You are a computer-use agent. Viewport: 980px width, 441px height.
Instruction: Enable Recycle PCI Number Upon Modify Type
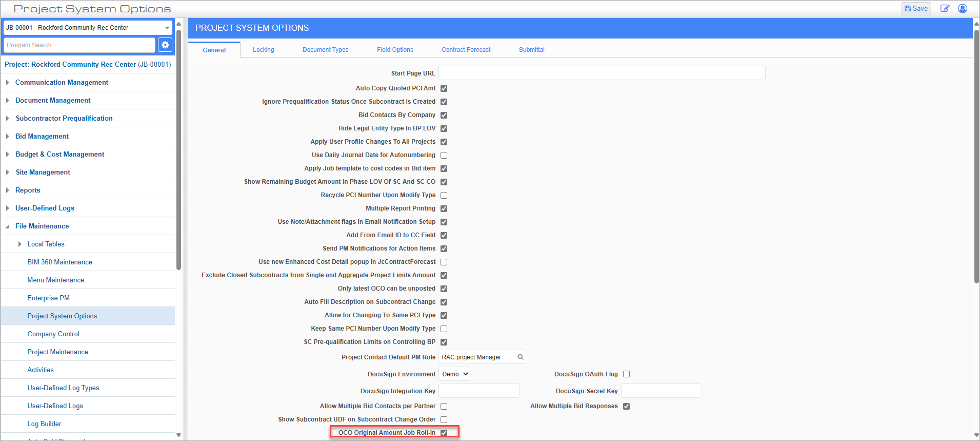click(x=444, y=195)
